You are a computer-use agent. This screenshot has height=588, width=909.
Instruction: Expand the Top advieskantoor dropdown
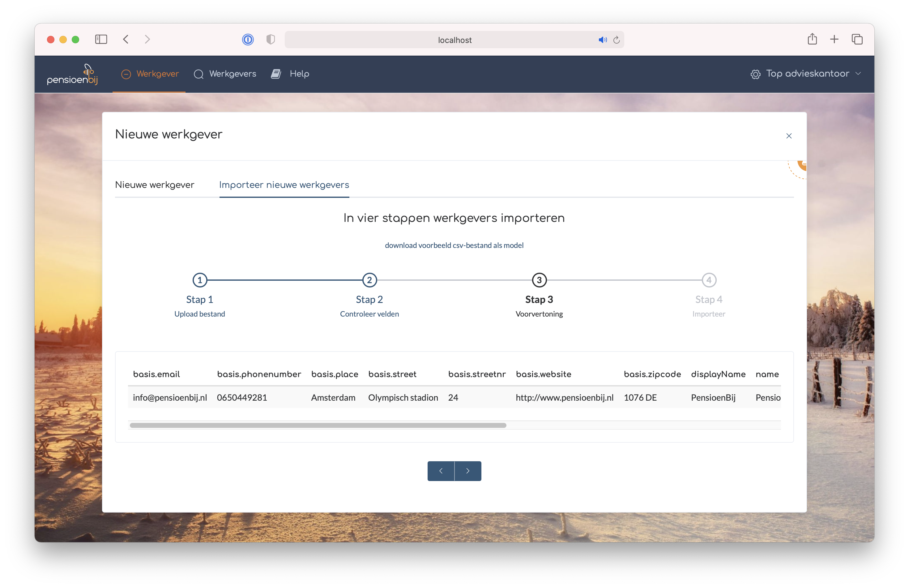point(805,74)
